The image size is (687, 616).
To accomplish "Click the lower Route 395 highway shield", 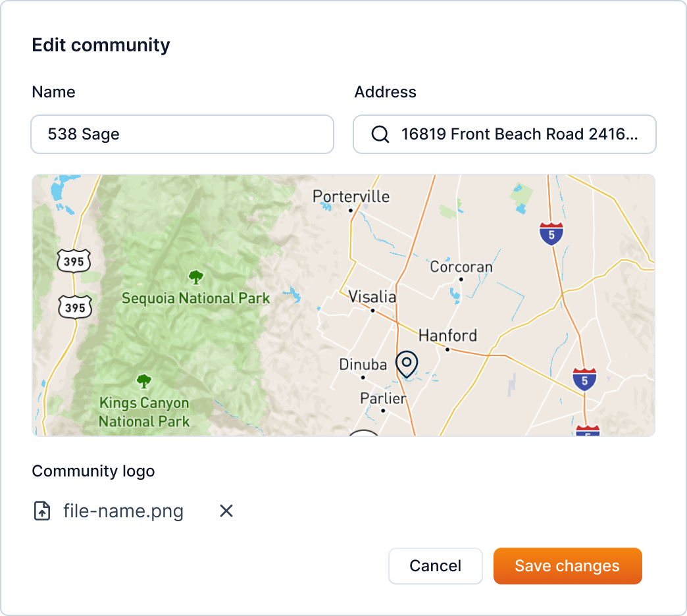I will (75, 307).
